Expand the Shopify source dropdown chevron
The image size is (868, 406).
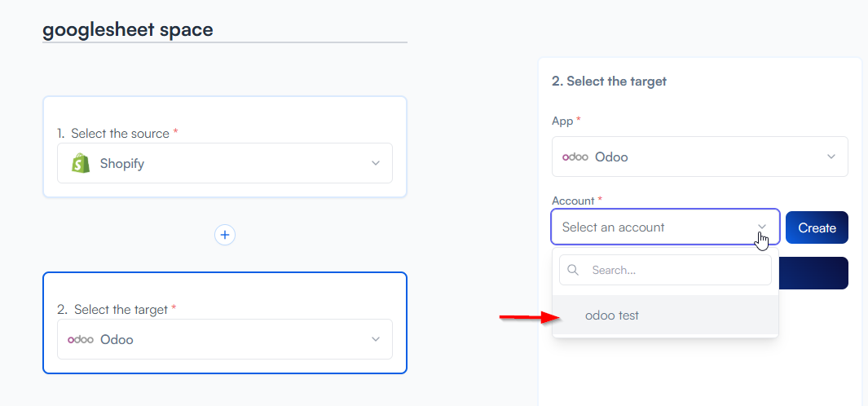coord(376,163)
